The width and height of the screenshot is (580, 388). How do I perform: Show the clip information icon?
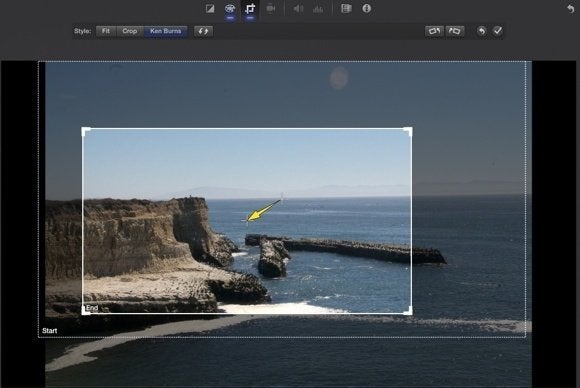click(367, 9)
